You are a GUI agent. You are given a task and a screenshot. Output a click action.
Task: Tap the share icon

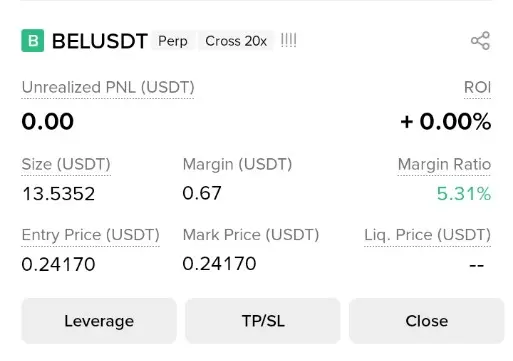(480, 41)
